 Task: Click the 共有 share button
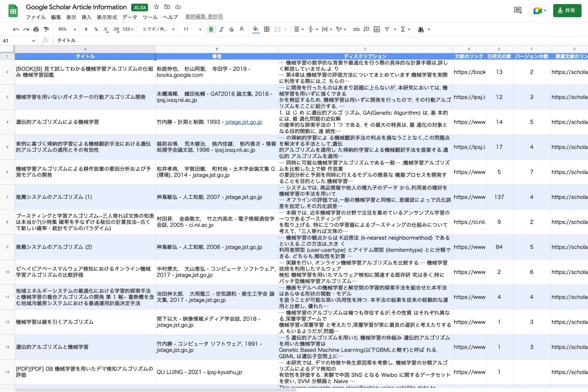(567, 11)
